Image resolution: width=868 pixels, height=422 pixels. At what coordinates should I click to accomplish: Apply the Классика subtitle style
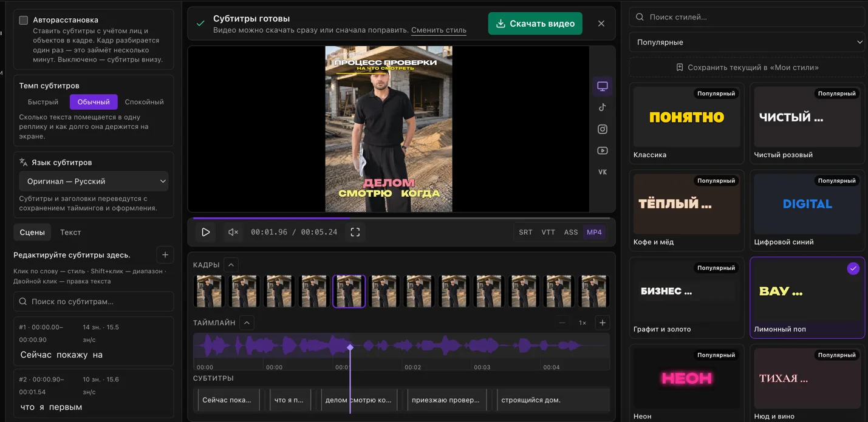[687, 123]
